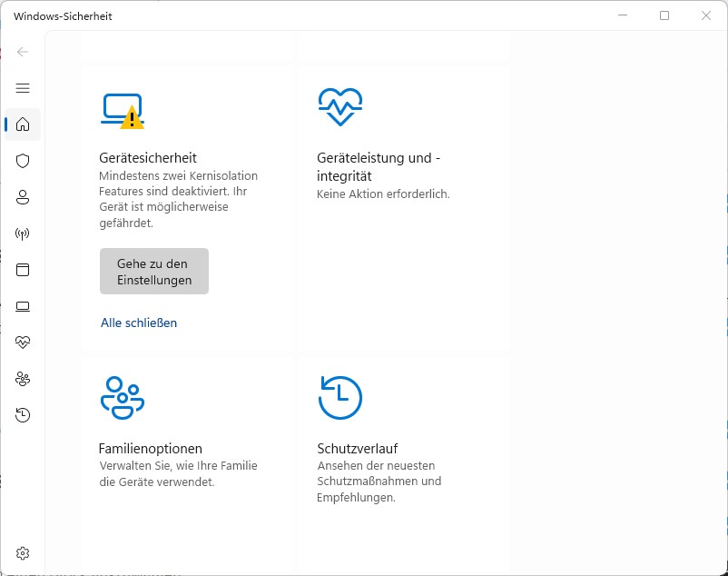Click the large laptop warning icon
Image resolution: width=728 pixels, height=576 pixels.
click(123, 111)
